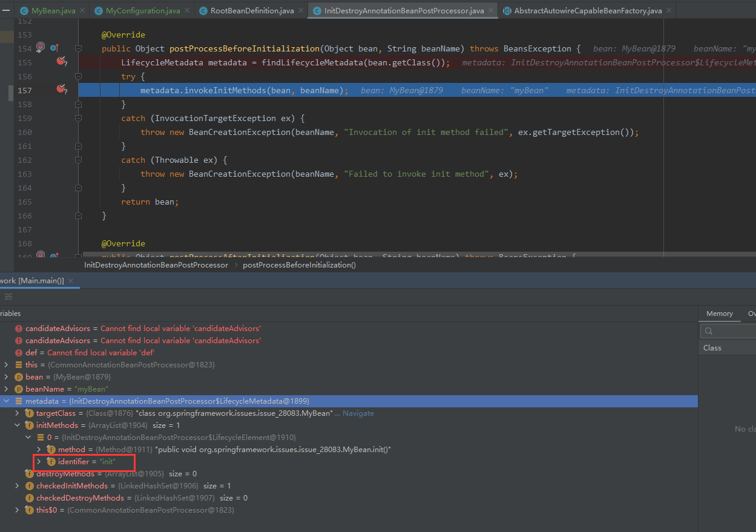
Task: Click postProcessBeforeInitialization() breadcrumb
Action: [x=299, y=265]
